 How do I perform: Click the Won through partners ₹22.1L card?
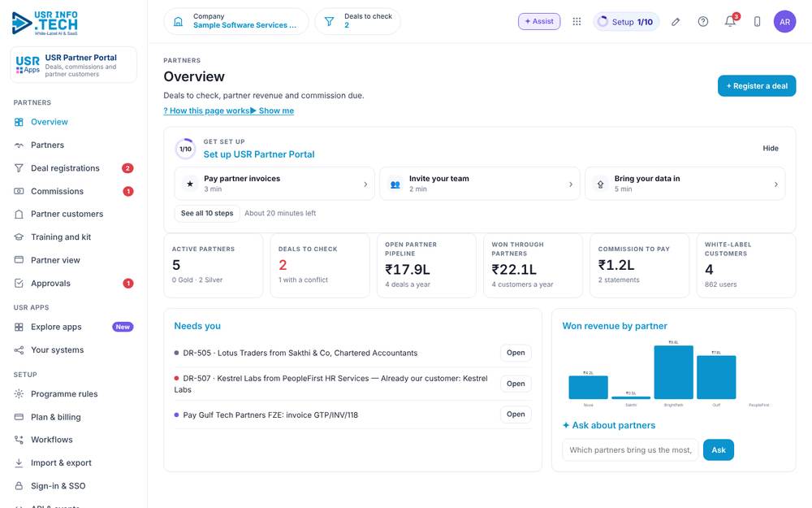[533, 266]
